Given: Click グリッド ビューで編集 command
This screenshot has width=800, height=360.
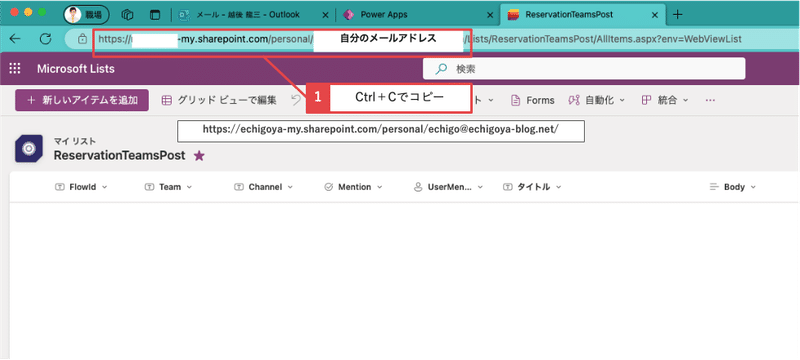Looking at the screenshot, I should [x=219, y=100].
